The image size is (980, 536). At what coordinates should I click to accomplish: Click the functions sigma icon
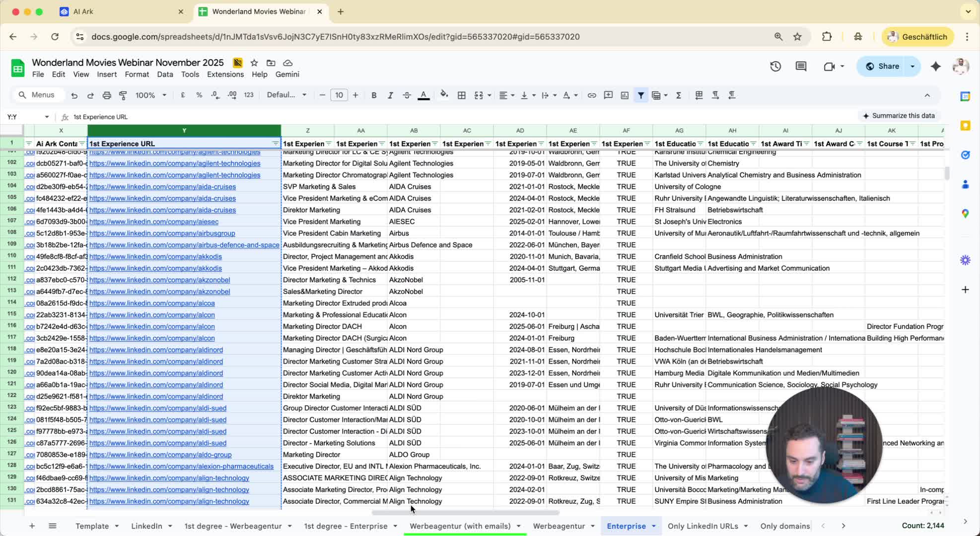click(678, 95)
